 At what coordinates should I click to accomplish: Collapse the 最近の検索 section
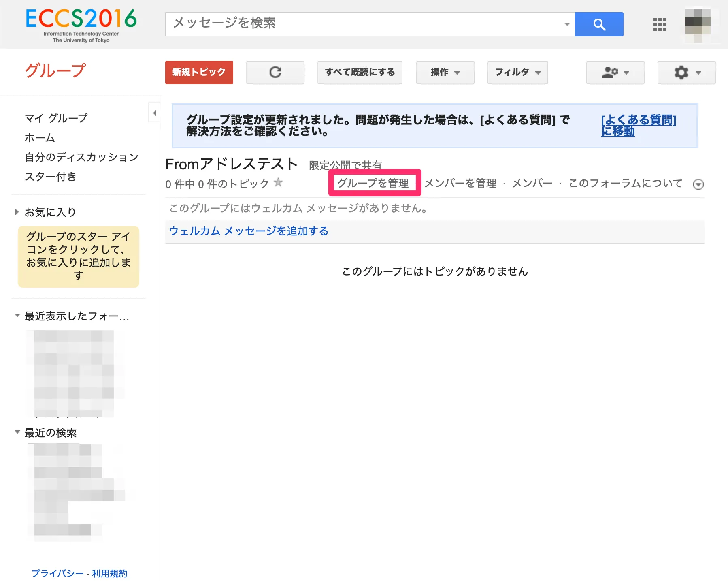pos(17,432)
